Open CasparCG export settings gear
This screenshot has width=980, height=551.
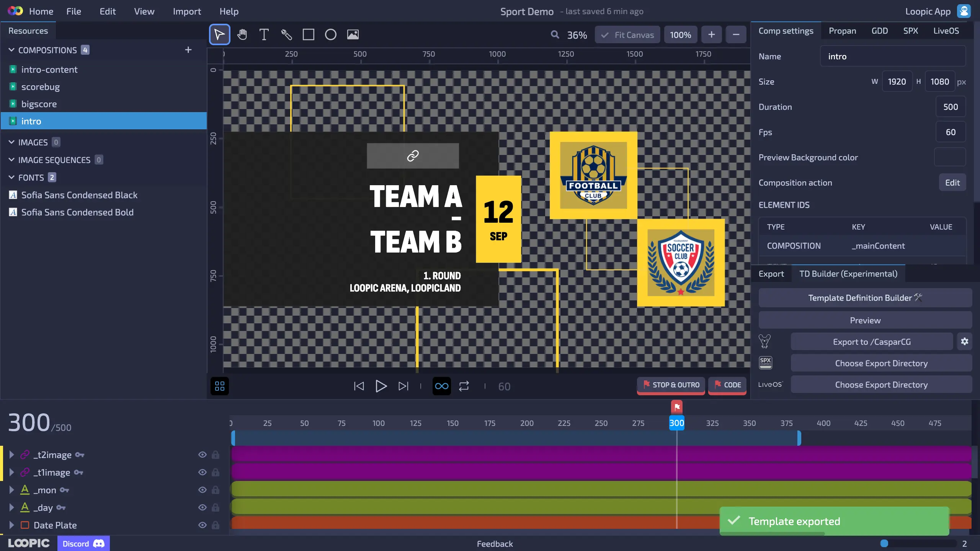click(965, 341)
